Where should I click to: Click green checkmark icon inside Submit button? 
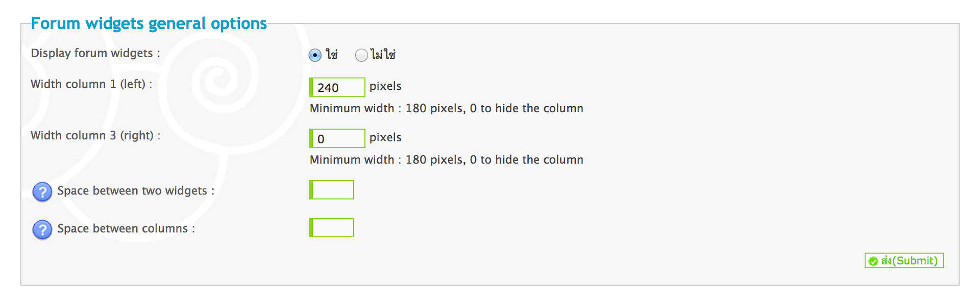point(873,261)
